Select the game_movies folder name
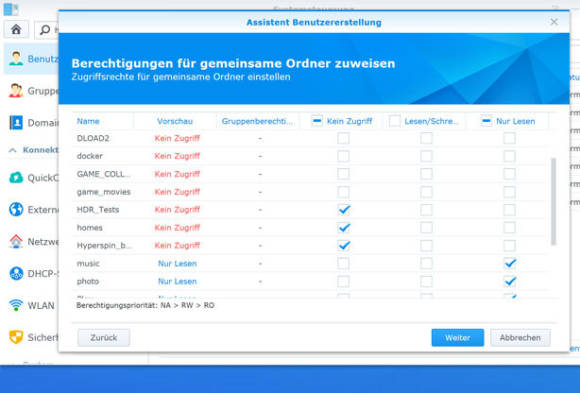The image size is (580, 393). tap(104, 192)
